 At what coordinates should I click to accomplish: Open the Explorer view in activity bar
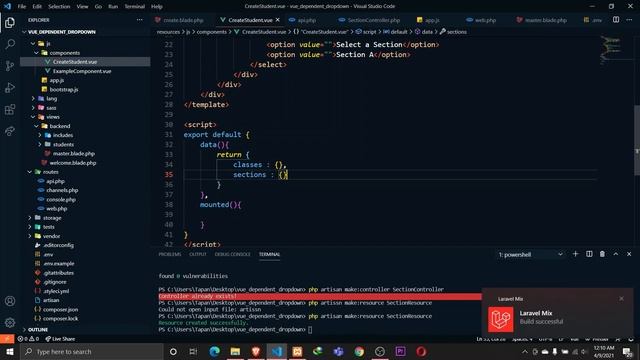[x=10, y=22]
